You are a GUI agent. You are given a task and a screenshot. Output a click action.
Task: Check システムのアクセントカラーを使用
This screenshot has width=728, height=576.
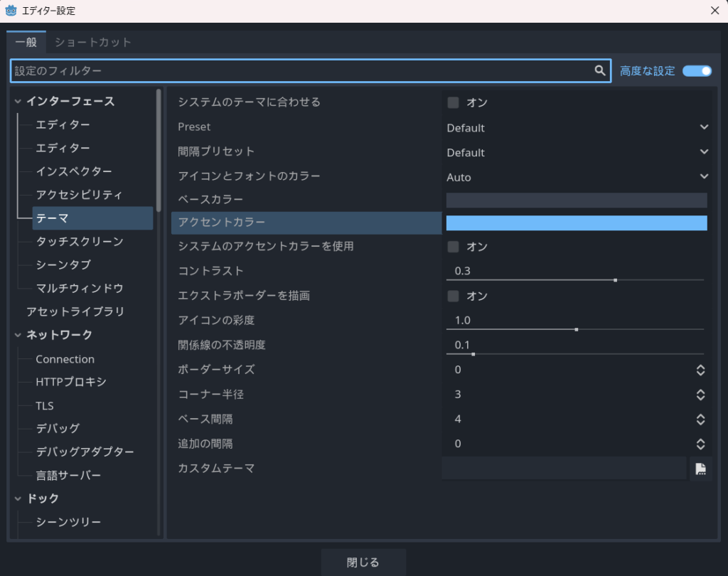point(453,247)
